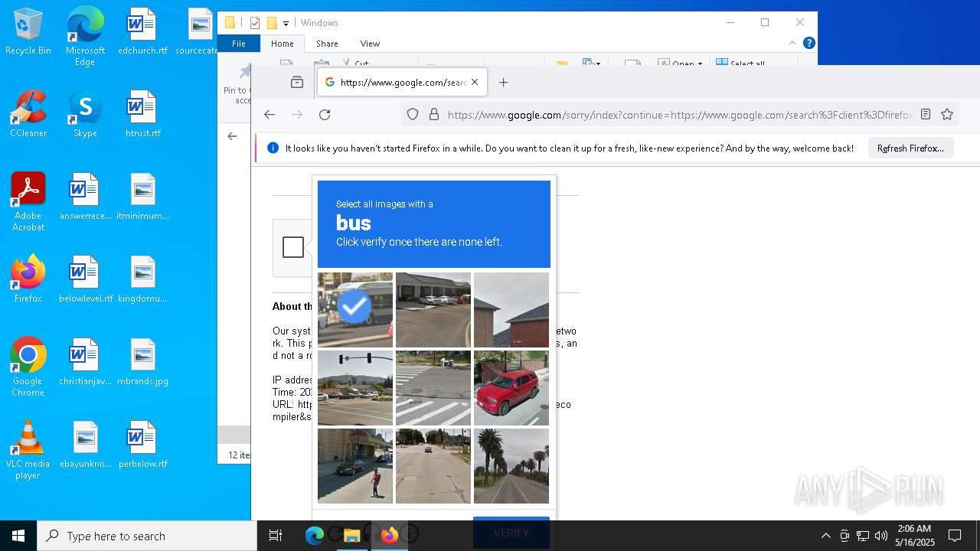The image size is (980, 551).
Task: Tick the I'm not a robot checkbox
Action: coord(293,247)
